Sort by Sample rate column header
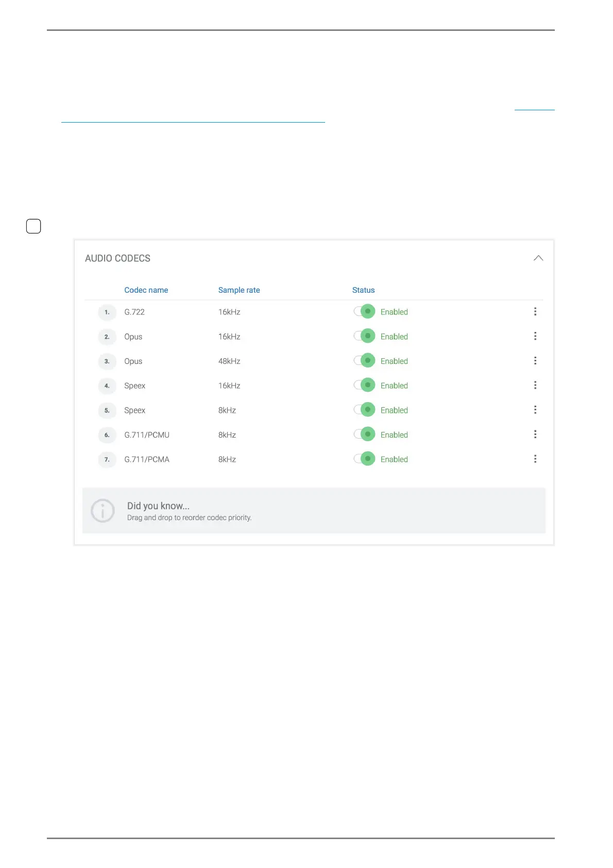613x868 pixels. (x=239, y=290)
